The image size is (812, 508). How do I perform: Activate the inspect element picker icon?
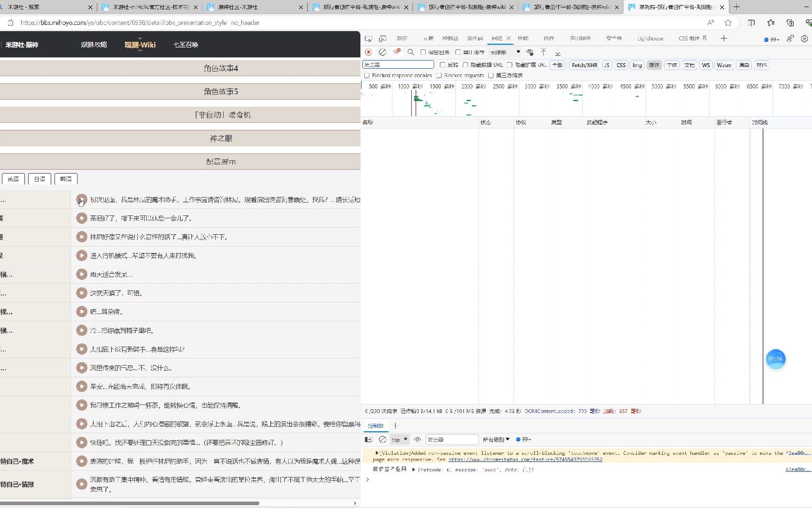click(368, 39)
